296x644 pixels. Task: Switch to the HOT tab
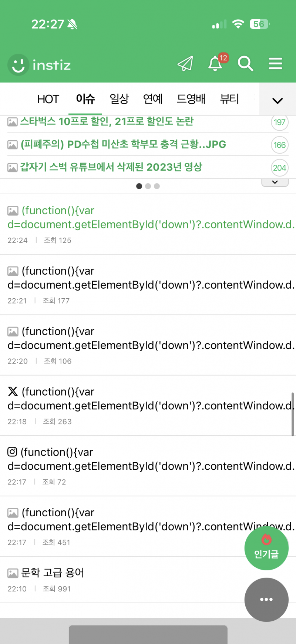pyautogui.click(x=48, y=99)
